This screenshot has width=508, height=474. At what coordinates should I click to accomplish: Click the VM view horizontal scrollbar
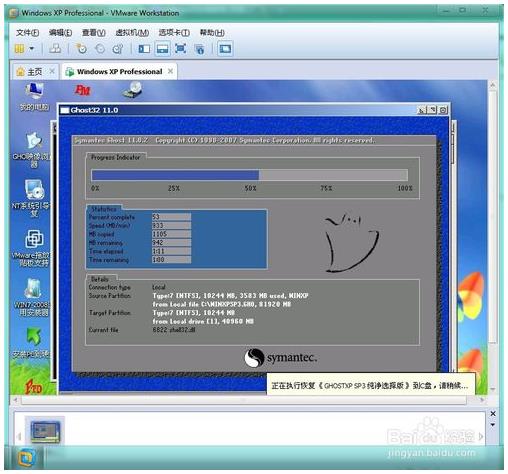point(244,400)
